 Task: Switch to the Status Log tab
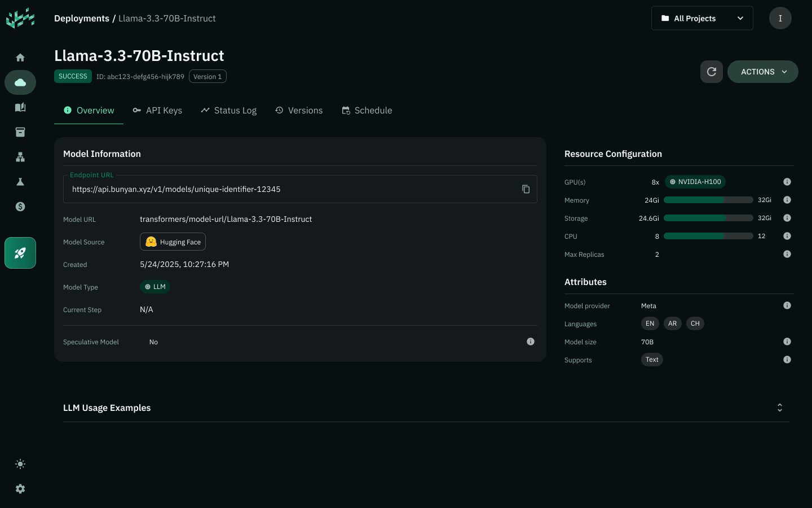click(228, 111)
